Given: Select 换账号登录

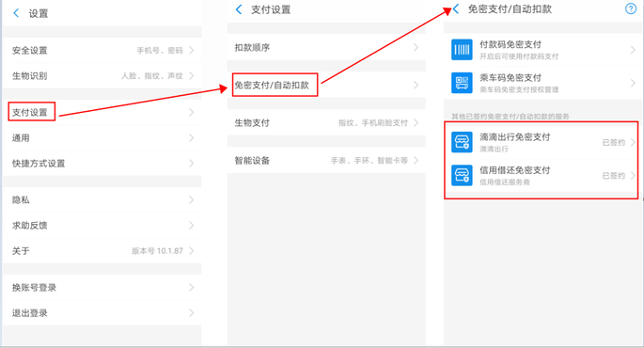Looking at the screenshot, I should (102, 287).
